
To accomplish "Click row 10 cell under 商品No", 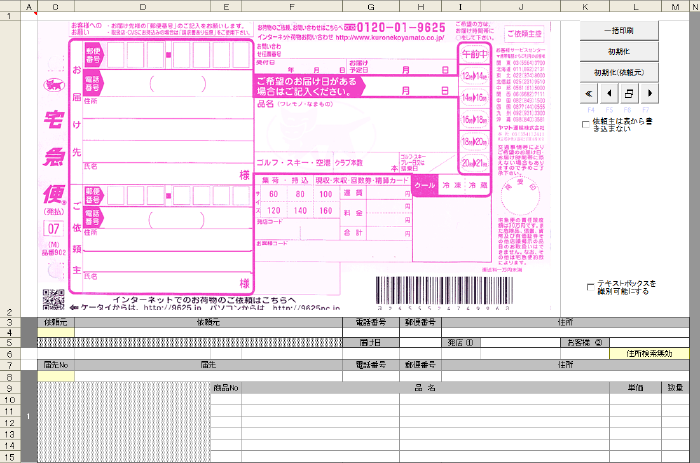I will (226, 400).
